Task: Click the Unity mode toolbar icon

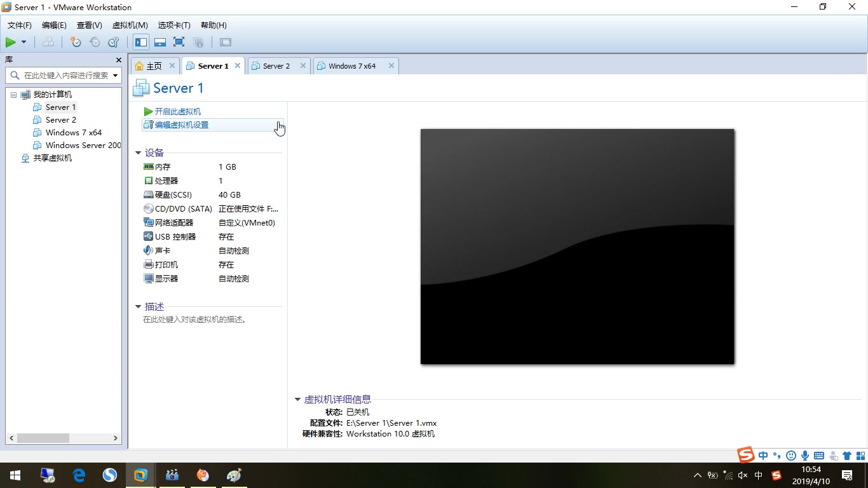Action: click(198, 43)
